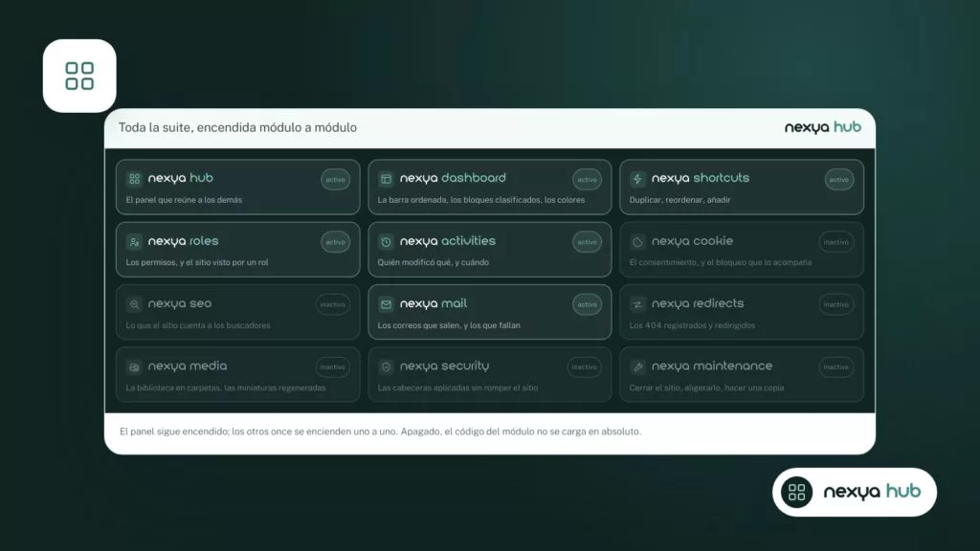
Task: Enable the inactivo nexya security module
Action: [x=585, y=366]
